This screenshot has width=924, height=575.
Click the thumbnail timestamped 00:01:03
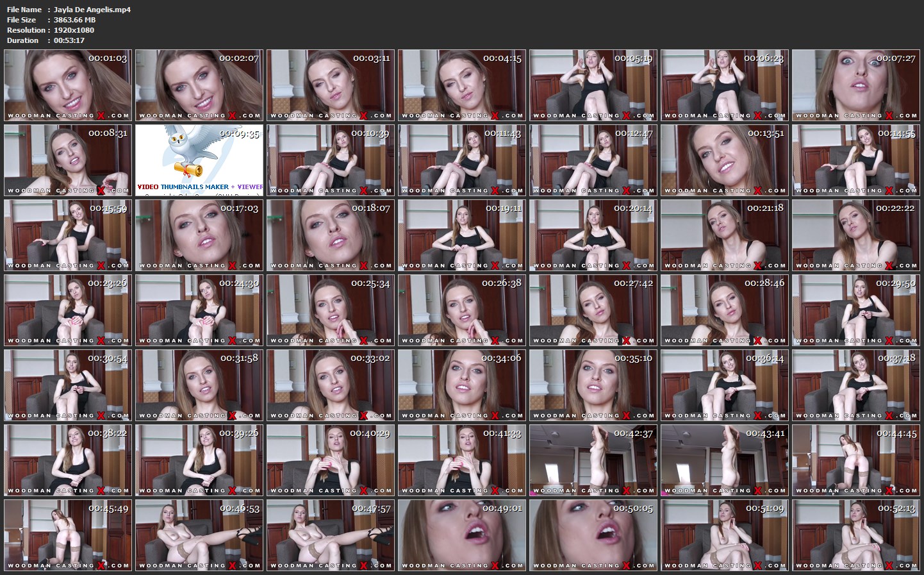coord(68,85)
